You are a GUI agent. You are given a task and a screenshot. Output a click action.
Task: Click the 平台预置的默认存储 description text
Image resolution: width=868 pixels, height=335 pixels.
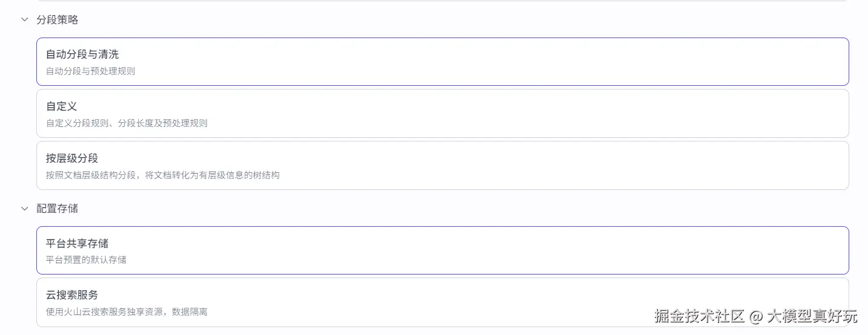pos(86,260)
